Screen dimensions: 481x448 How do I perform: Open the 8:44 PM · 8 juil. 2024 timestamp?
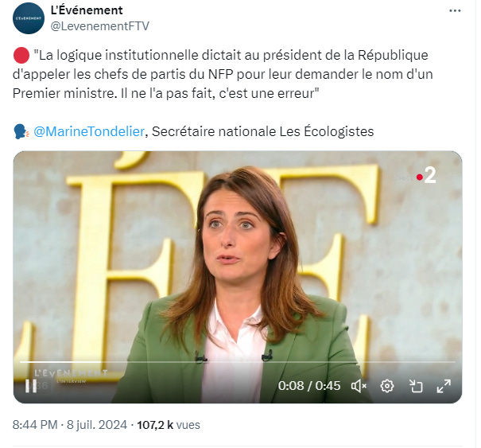click(70, 425)
